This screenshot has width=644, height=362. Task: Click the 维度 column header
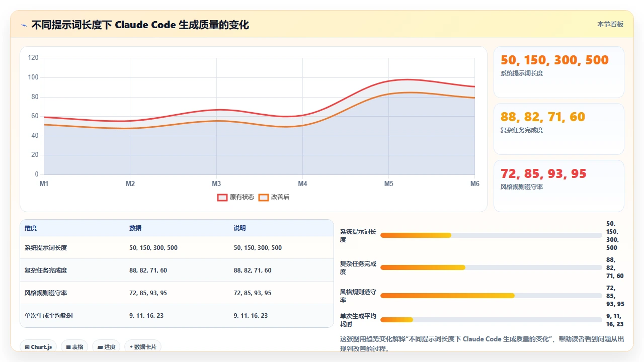pos(31,228)
